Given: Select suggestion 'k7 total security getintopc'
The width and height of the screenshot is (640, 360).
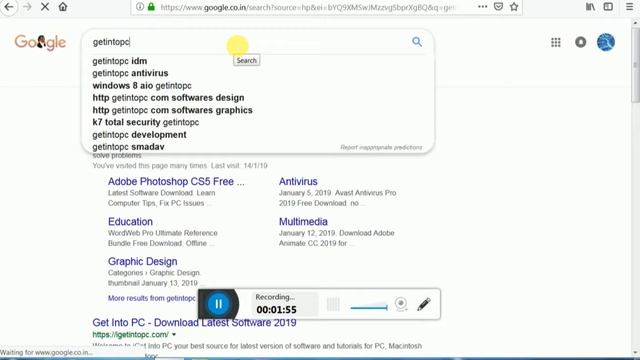Looking at the screenshot, I should pyautogui.click(x=146, y=122).
